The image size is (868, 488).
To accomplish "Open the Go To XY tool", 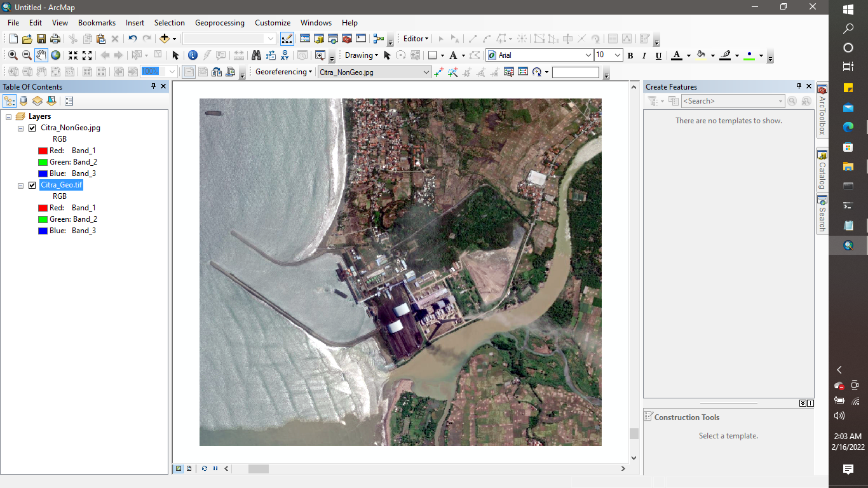I will coord(285,55).
